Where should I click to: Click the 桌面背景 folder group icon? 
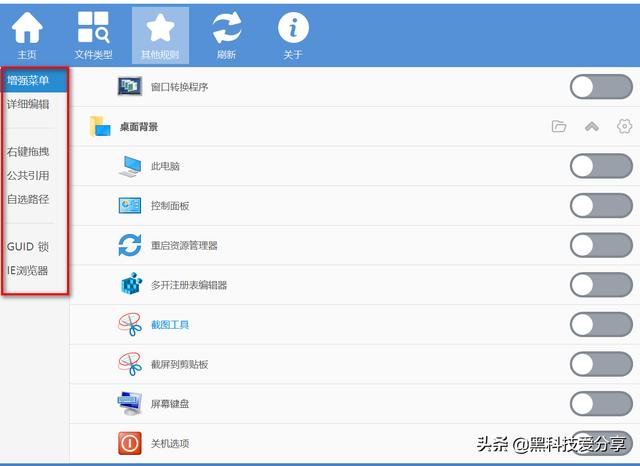coord(100,126)
